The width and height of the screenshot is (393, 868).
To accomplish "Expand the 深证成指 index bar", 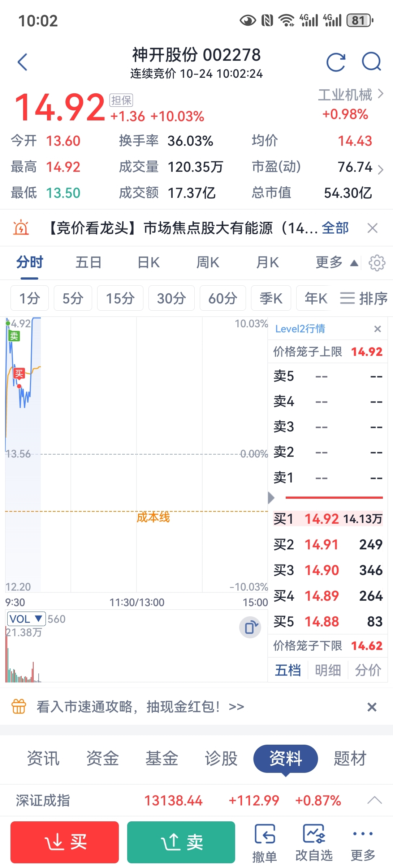I will click(374, 800).
